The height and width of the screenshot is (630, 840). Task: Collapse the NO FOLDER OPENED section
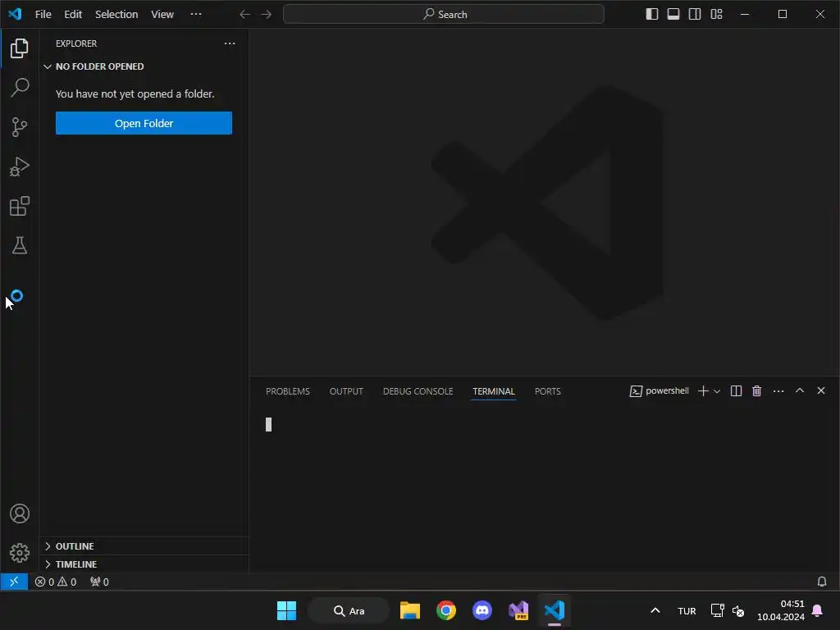click(x=144, y=66)
